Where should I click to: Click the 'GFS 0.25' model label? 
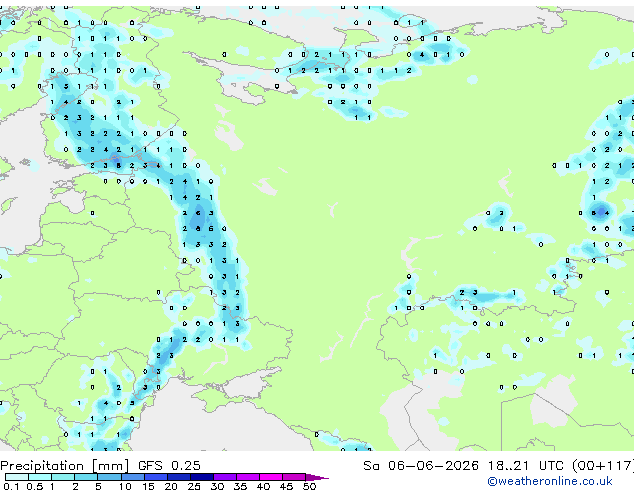coord(169,465)
